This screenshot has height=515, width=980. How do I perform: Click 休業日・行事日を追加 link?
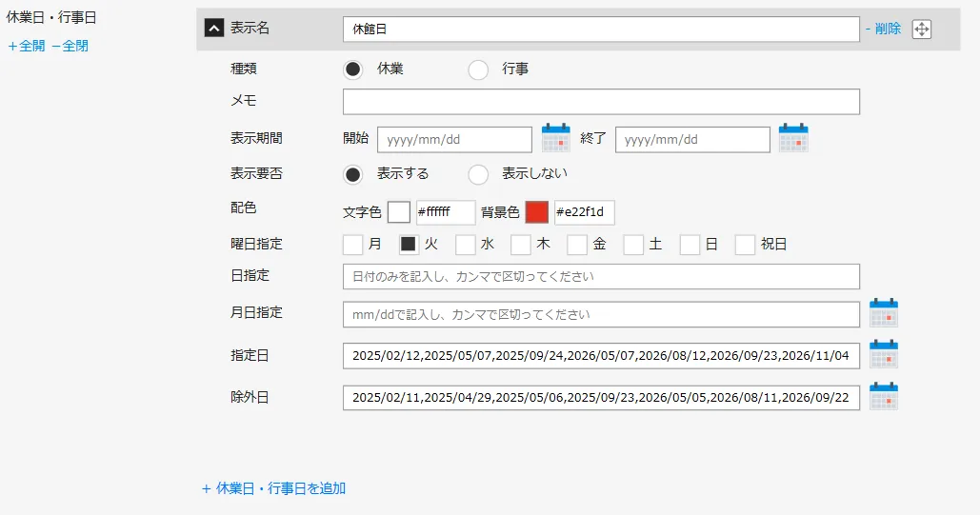[274, 488]
